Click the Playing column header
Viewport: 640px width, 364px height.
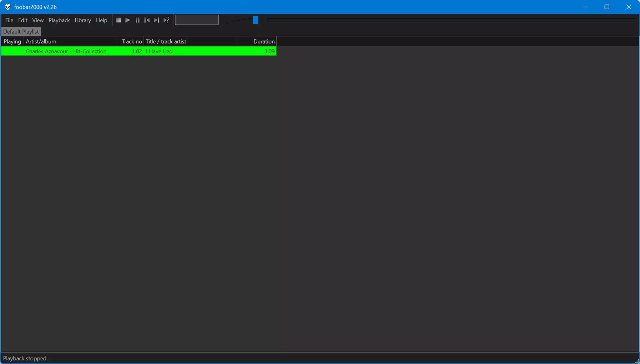click(x=12, y=41)
